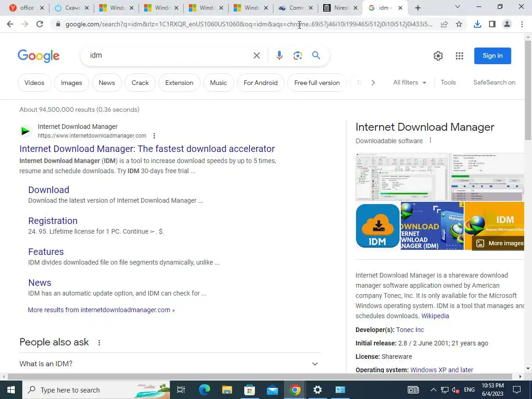Image resolution: width=532 pixels, height=399 pixels.
Task: Bookmark this page with star icon
Action: pos(459,24)
